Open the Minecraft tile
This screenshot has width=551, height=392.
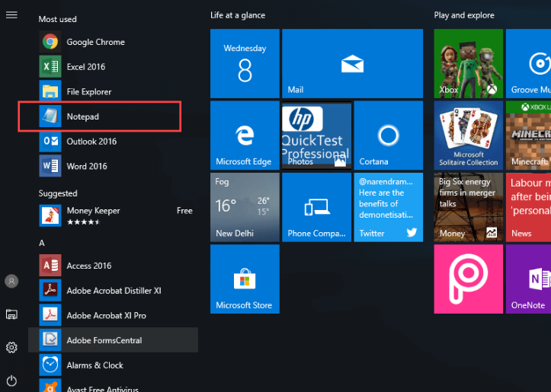(x=528, y=135)
